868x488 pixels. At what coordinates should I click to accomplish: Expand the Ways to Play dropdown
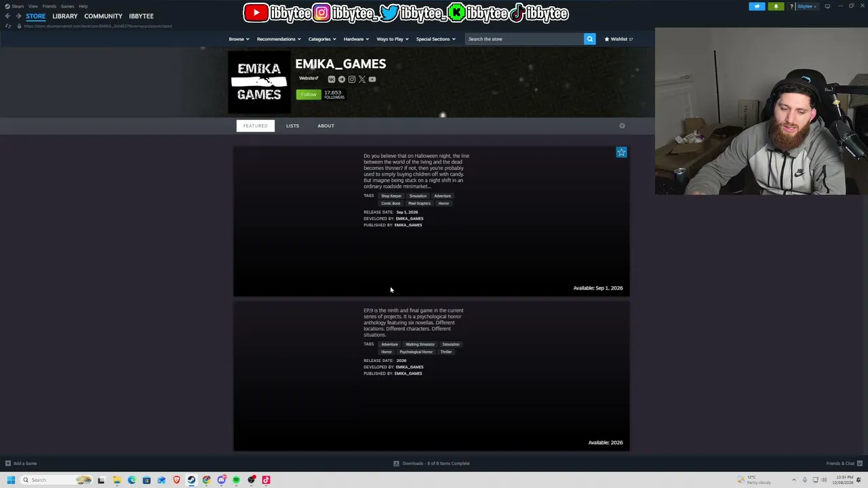(393, 39)
